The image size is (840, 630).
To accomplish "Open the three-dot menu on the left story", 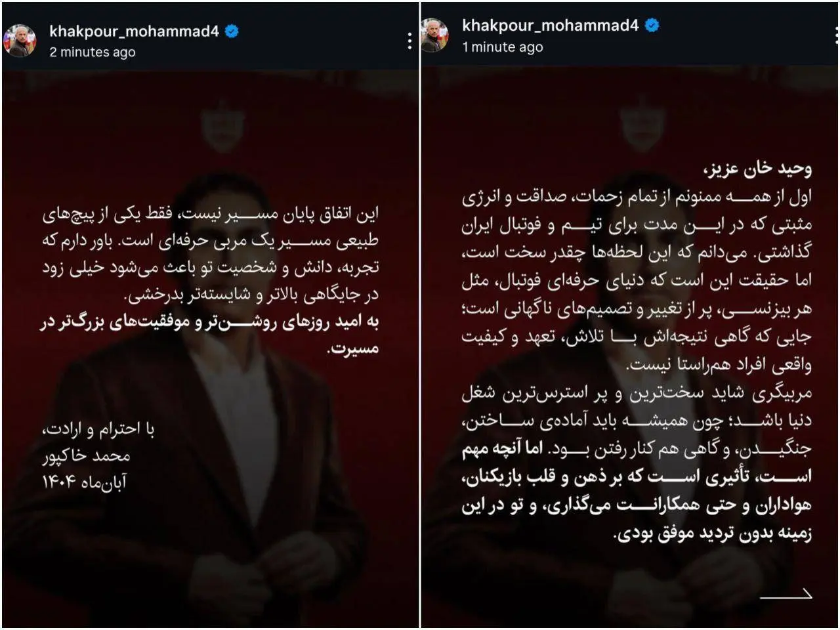I will pos(409,41).
